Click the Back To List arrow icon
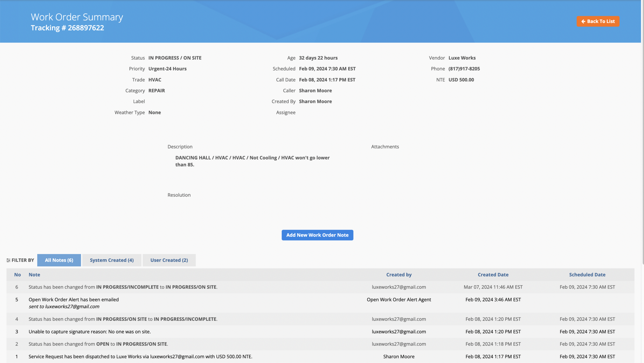Screen dimensions: 644x363 tap(583, 21)
